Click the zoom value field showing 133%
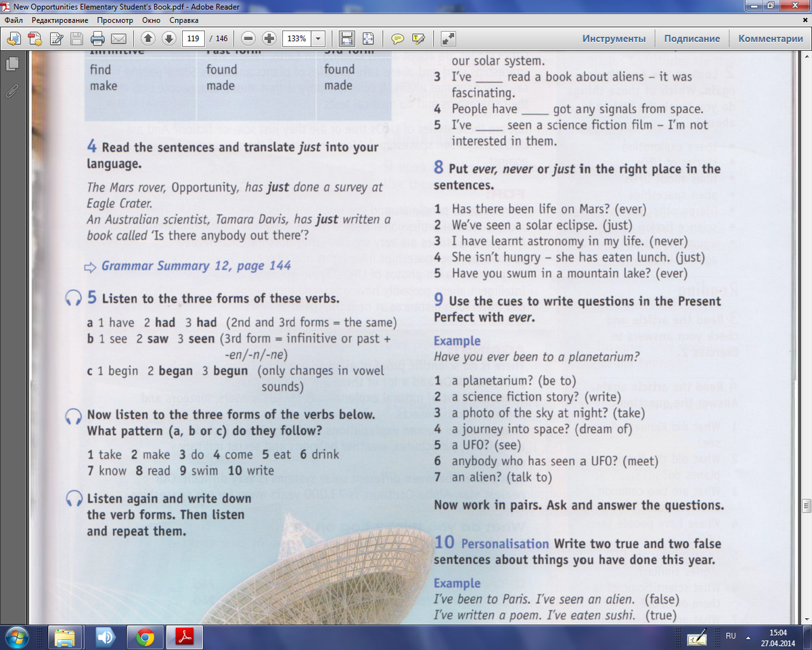Viewport: 812px width, 650px height. tap(296, 38)
